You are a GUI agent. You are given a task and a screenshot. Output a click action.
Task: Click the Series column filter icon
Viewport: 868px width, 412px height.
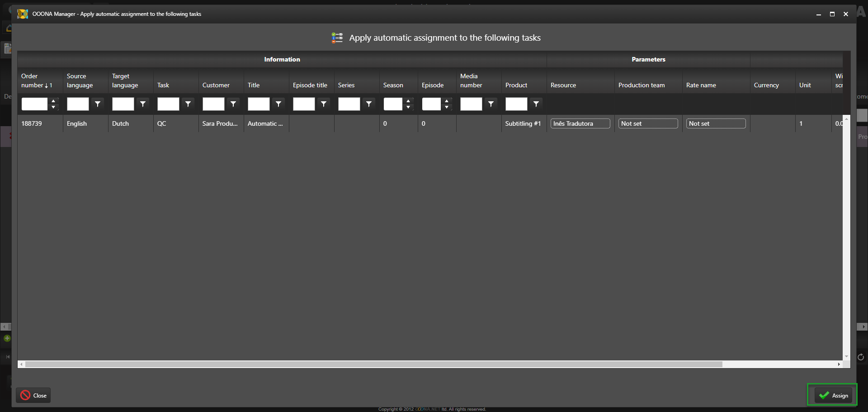point(369,104)
